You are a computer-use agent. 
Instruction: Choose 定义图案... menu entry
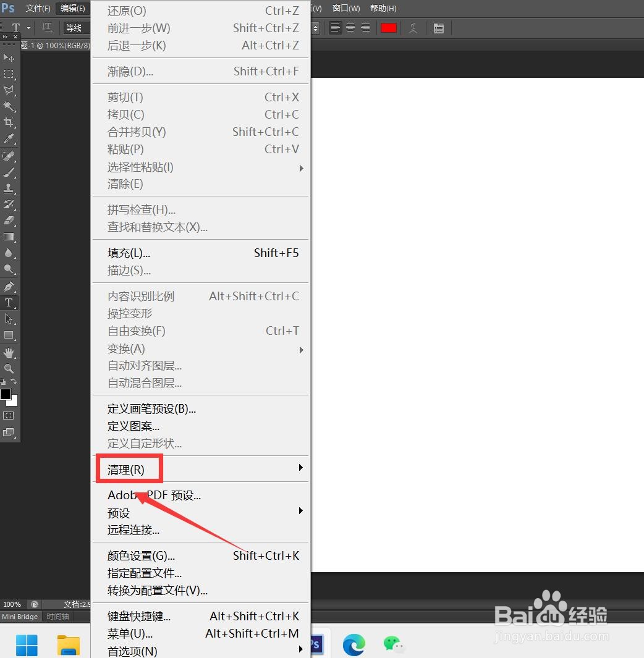tap(201, 426)
